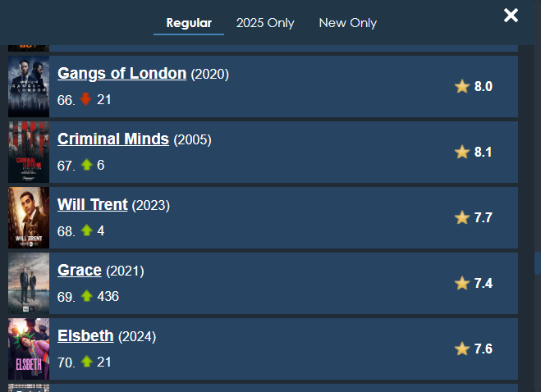Image resolution: width=541 pixels, height=392 pixels.
Task: Click the vertical scrollbar on the right edge
Action: click(537, 262)
